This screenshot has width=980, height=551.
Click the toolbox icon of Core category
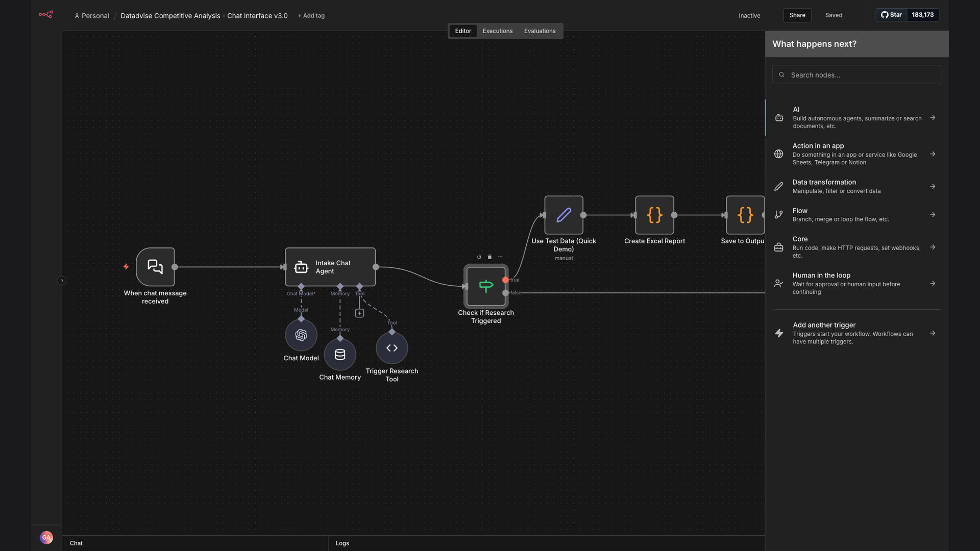pos(778,247)
